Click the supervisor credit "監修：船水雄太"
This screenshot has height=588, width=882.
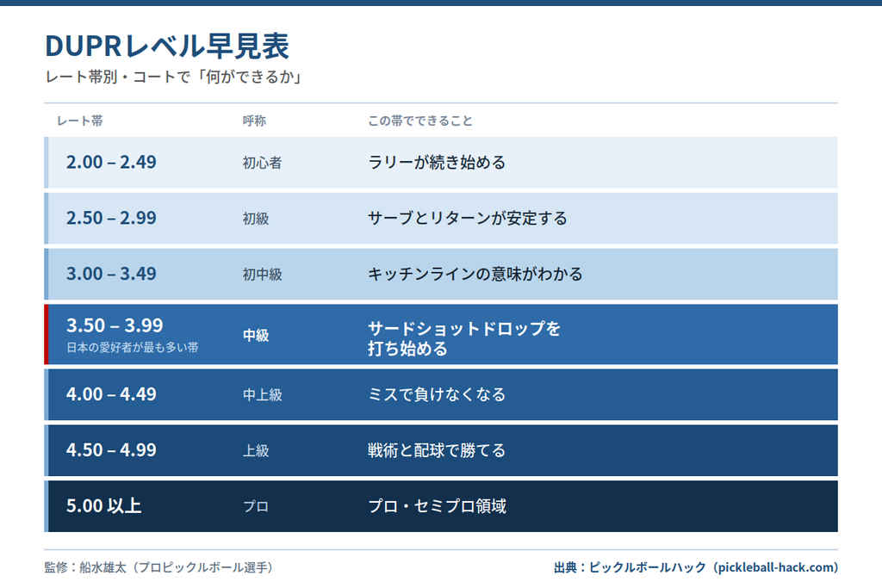pos(85,567)
